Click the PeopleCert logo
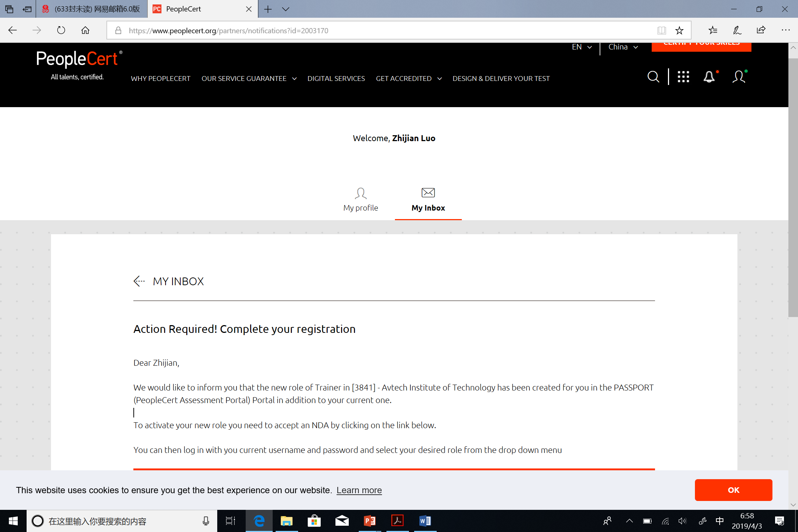The height and width of the screenshot is (532, 798). [x=79, y=65]
